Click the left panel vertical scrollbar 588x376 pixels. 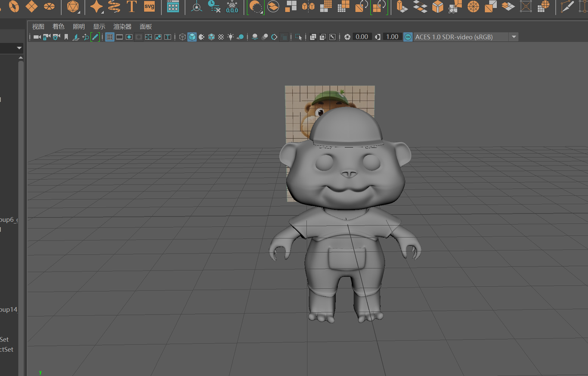click(x=21, y=215)
